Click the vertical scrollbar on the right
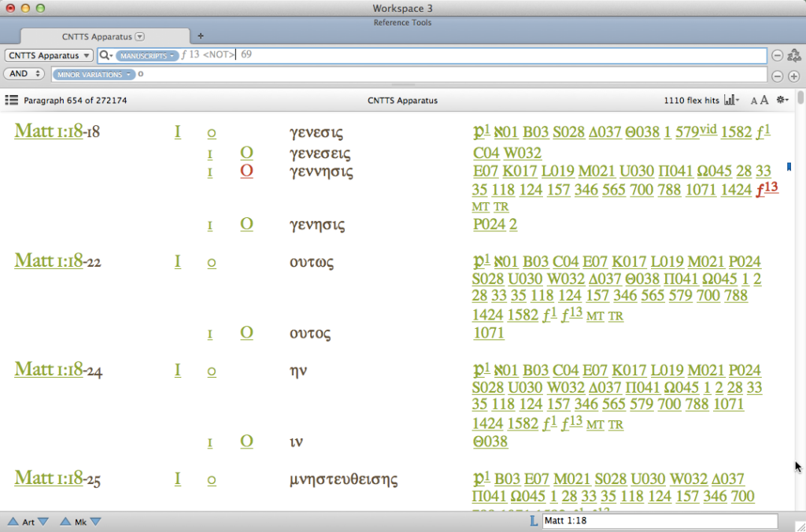The image size is (806, 532). [x=800, y=299]
